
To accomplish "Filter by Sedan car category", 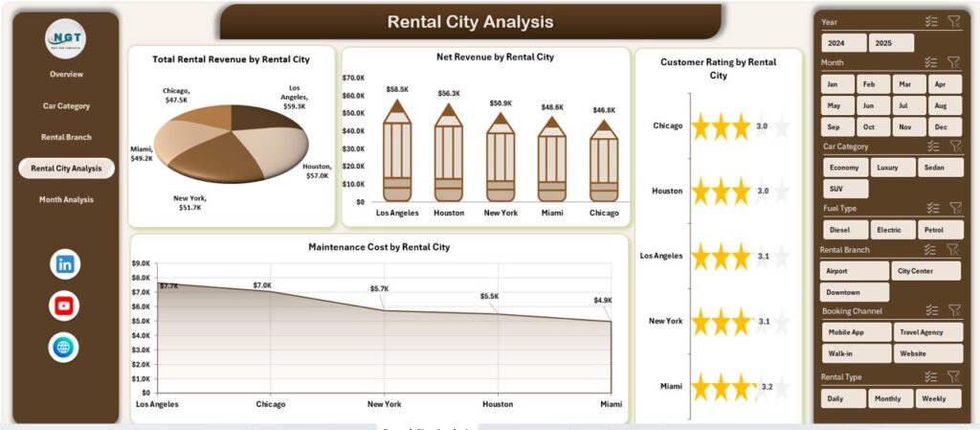I will click(x=940, y=168).
